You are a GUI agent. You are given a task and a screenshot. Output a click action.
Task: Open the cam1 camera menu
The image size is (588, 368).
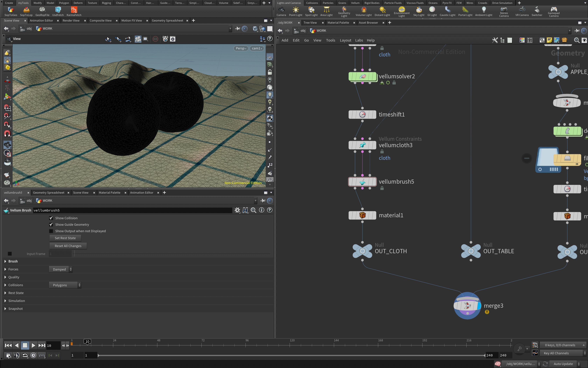pos(257,48)
